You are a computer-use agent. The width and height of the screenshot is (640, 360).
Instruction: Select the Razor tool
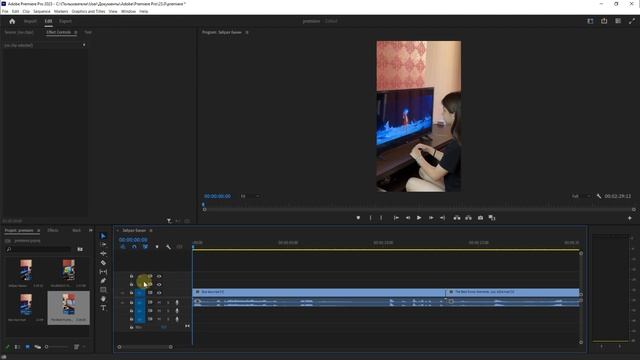coord(103,262)
